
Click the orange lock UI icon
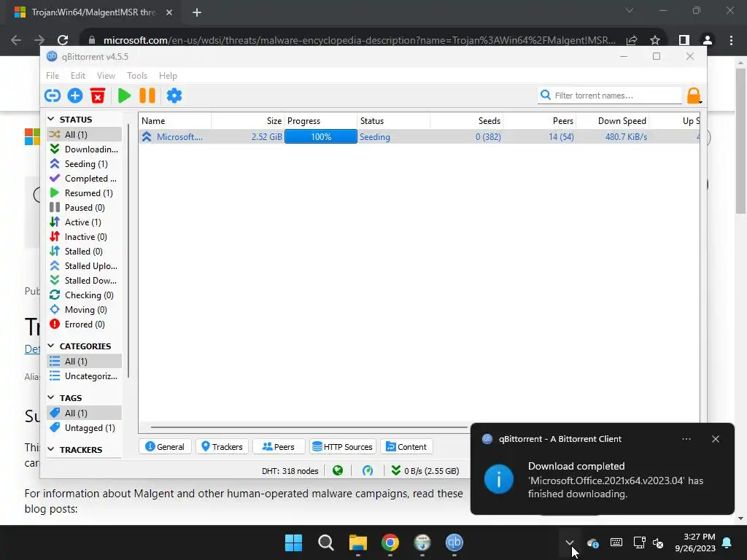click(694, 96)
